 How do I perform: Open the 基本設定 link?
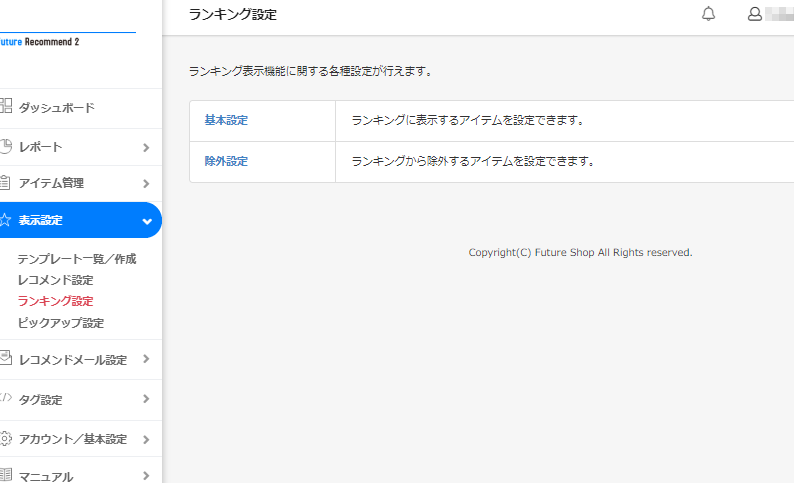(x=226, y=120)
